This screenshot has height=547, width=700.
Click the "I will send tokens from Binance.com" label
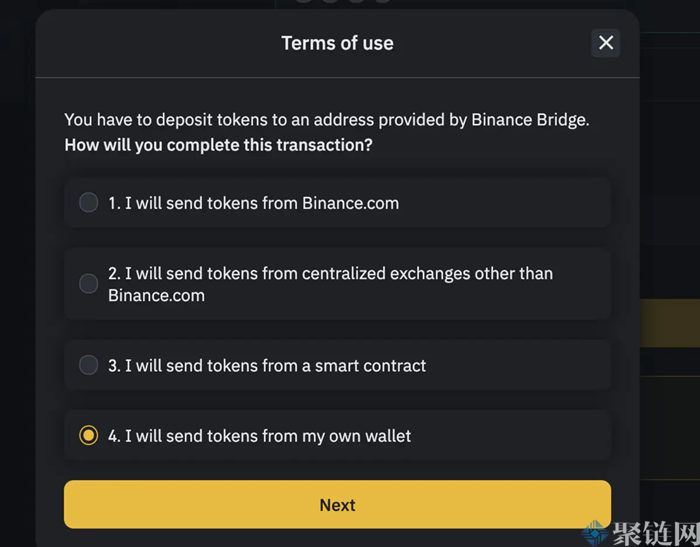pos(253,203)
